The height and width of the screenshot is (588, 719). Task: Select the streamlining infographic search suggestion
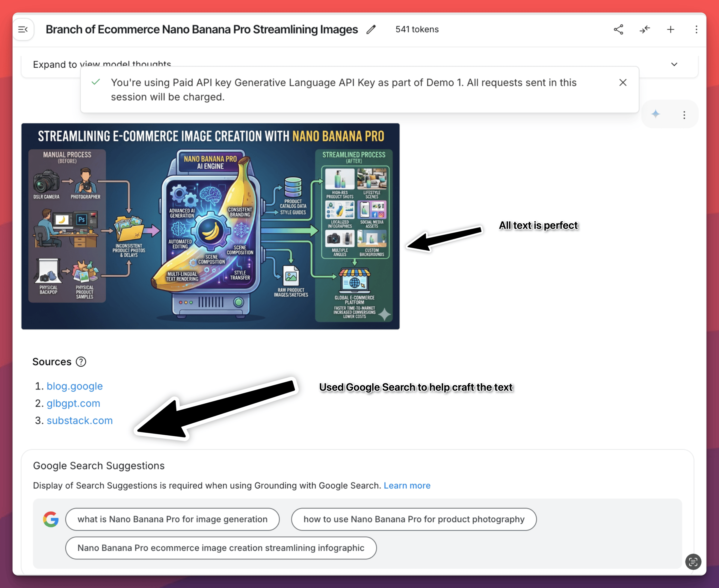click(221, 548)
